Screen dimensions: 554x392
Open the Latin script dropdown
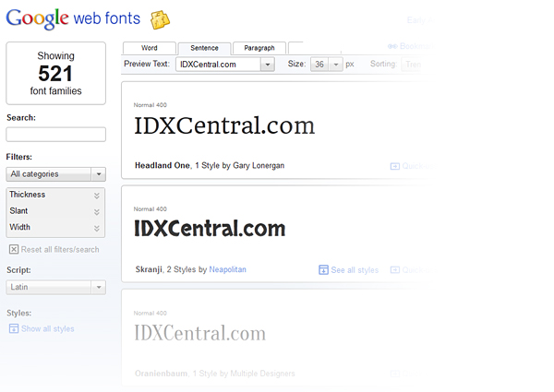point(55,287)
